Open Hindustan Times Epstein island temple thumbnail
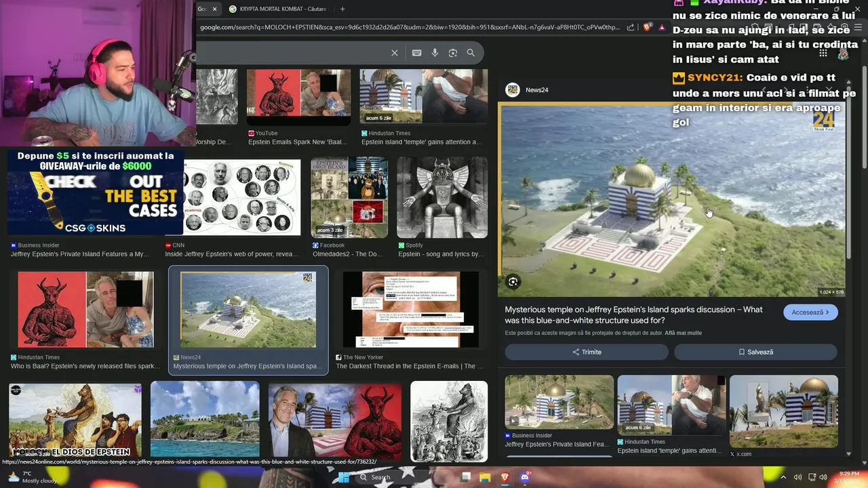Screen dimensions: 868x488 click(423, 97)
